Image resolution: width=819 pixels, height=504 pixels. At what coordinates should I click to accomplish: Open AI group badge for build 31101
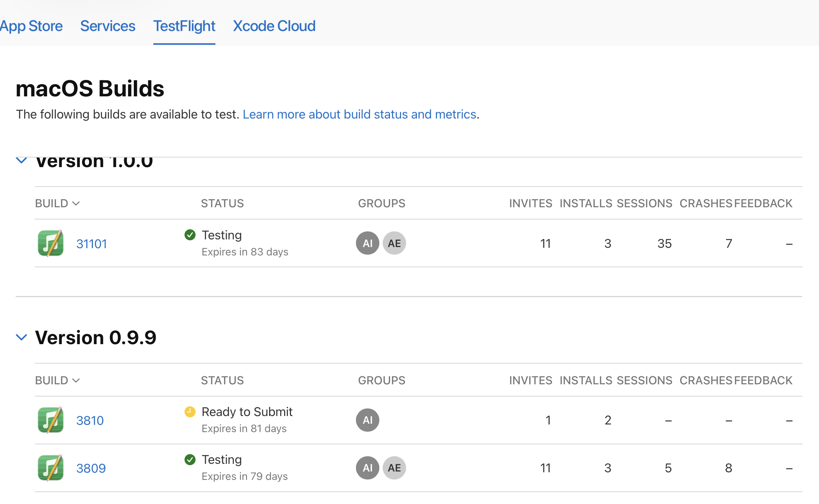pyautogui.click(x=367, y=243)
